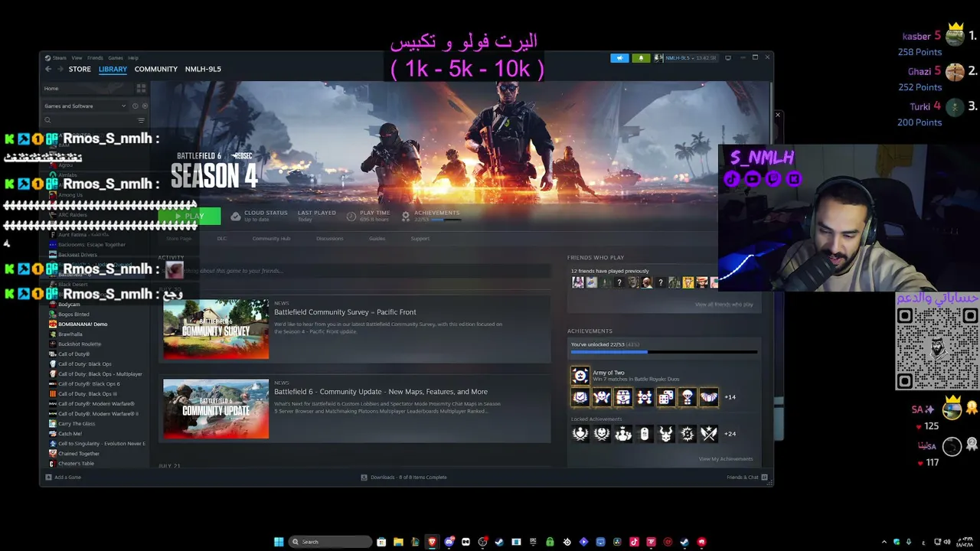Open the Help menu

(133, 58)
